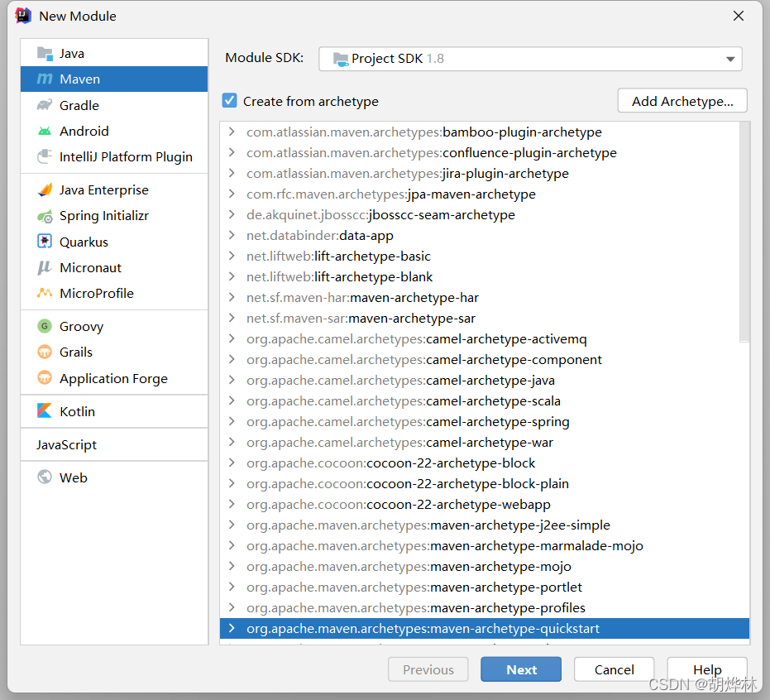Select maven-archetype-profiles row

485,607
